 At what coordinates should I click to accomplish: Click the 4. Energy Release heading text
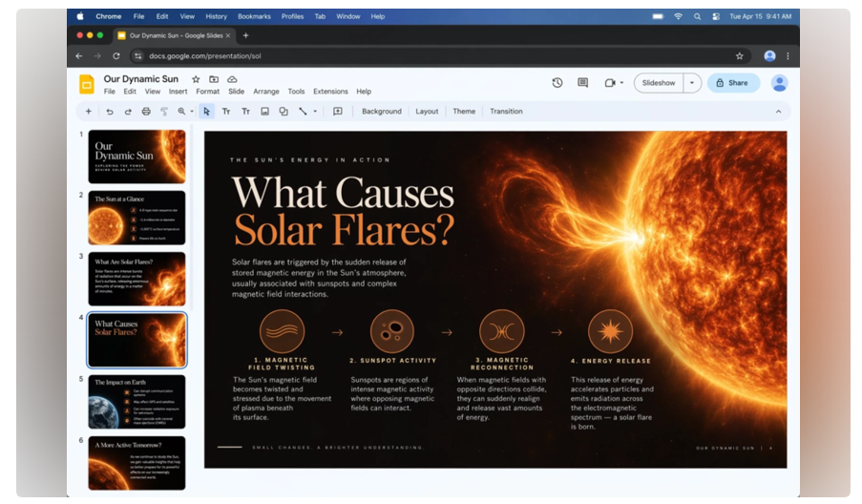[611, 361]
